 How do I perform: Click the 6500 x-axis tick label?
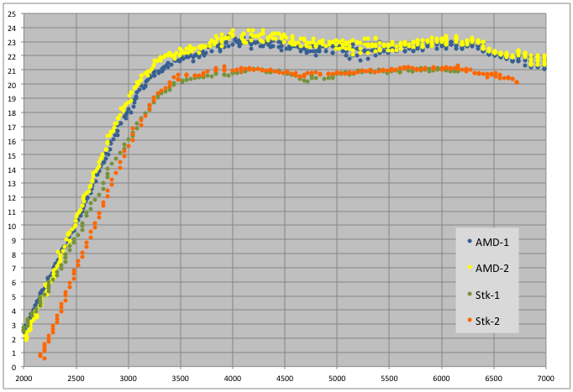click(x=494, y=379)
